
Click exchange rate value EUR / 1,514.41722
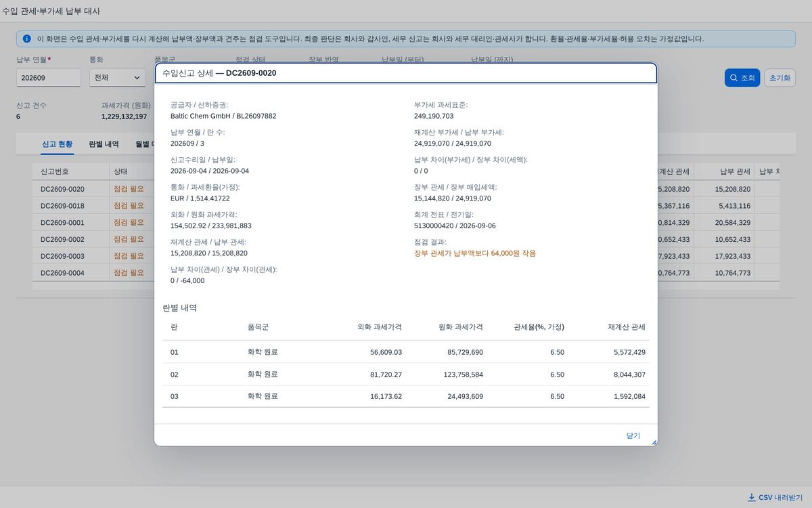coord(200,198)
